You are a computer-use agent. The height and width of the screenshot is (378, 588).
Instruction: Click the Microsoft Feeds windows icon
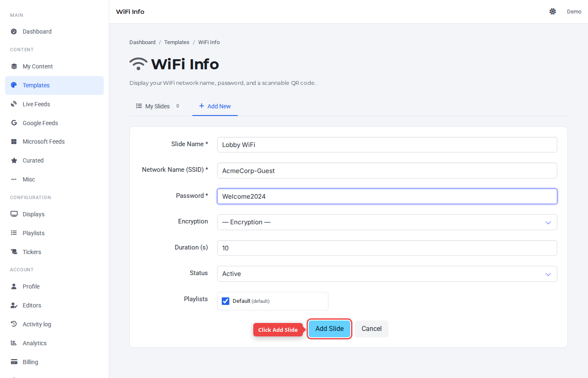(14, 142)
